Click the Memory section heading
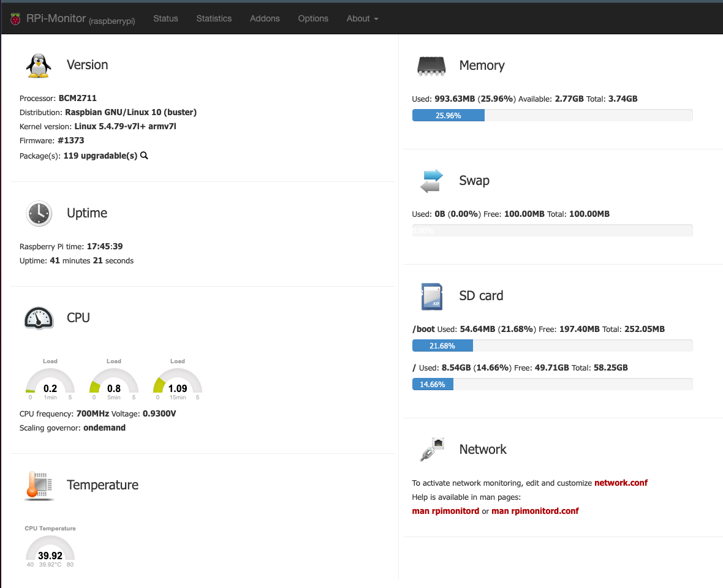 click(x=482, y=66)
